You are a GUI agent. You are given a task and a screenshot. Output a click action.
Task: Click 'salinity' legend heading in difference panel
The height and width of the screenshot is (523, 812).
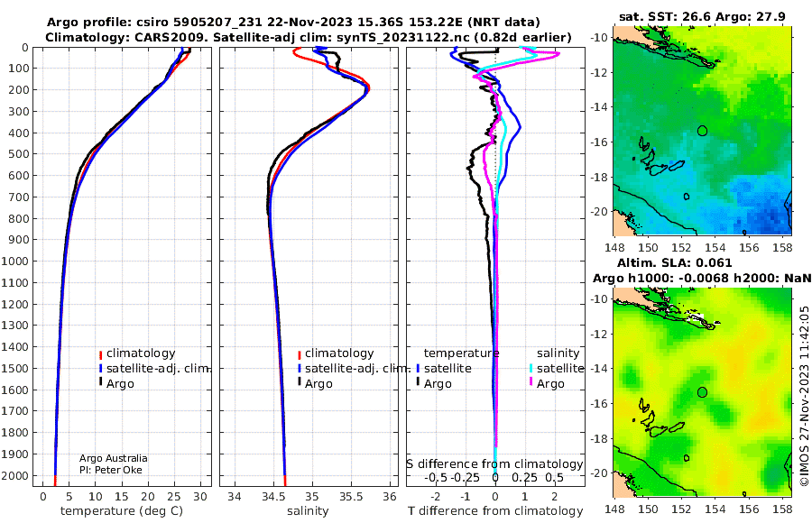pyautogui.click(x=558, y=353)
